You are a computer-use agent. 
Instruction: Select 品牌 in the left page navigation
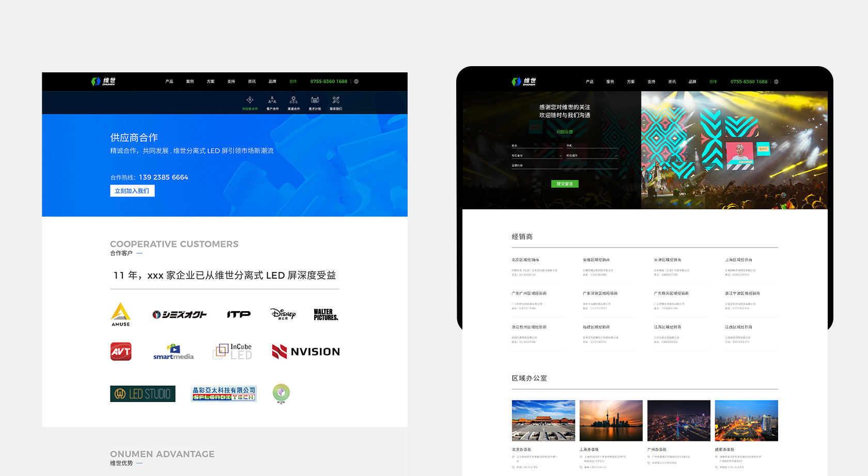coord(272,82)
